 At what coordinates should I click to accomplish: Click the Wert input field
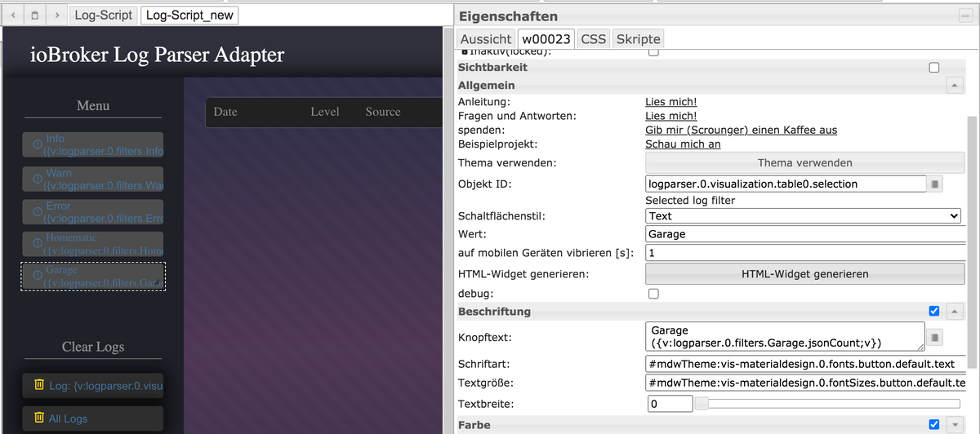[804, 234]
